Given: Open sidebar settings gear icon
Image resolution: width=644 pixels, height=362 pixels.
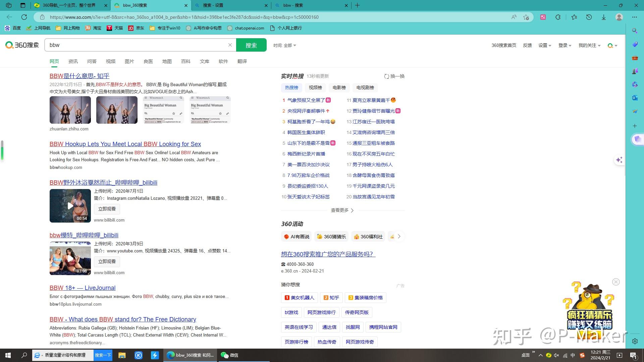Looking at the screenshot, I should tap(635, 341).
